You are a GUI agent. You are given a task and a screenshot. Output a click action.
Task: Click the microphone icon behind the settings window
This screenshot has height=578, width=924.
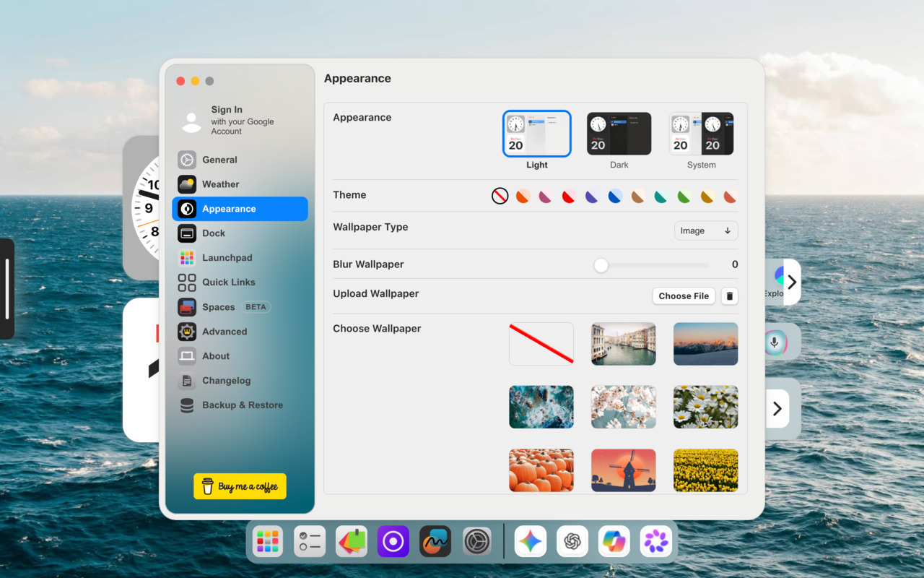pyautogui.click(x=775, y=342)
